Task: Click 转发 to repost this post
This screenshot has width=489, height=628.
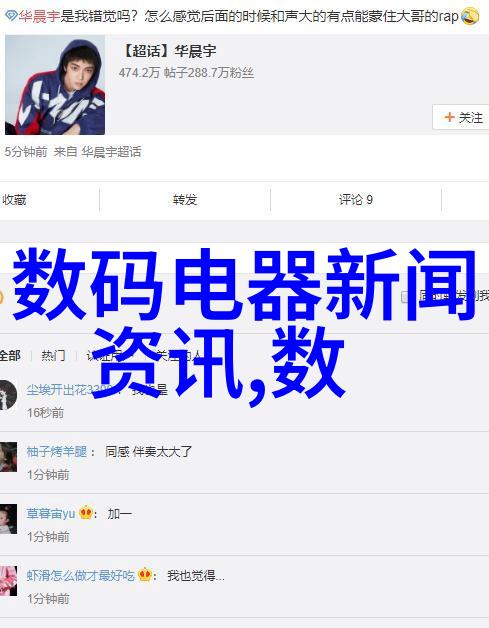Action: tap(185, 199)
